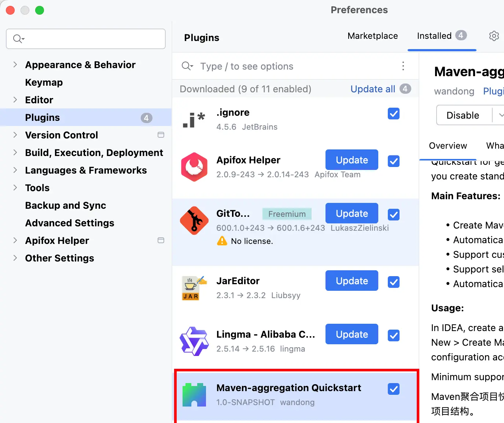Switch to the Marketplace tab
This screenshot has height=423, width=504.
pyautogui.click(x=372, y=36)
